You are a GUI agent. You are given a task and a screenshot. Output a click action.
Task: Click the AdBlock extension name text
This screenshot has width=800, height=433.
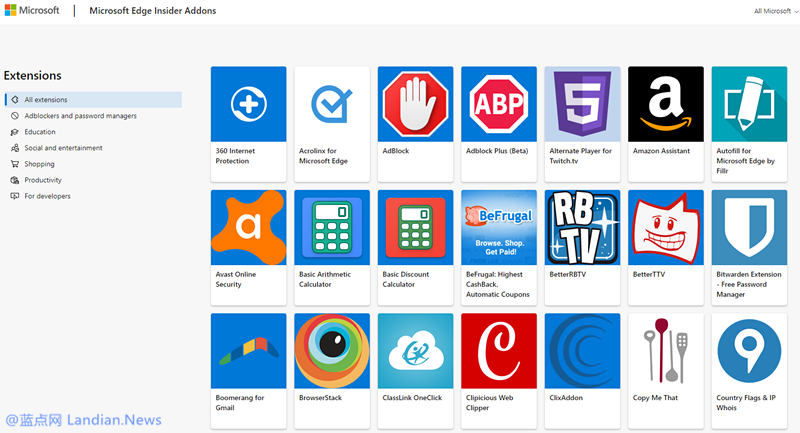(x=396, y=151)
